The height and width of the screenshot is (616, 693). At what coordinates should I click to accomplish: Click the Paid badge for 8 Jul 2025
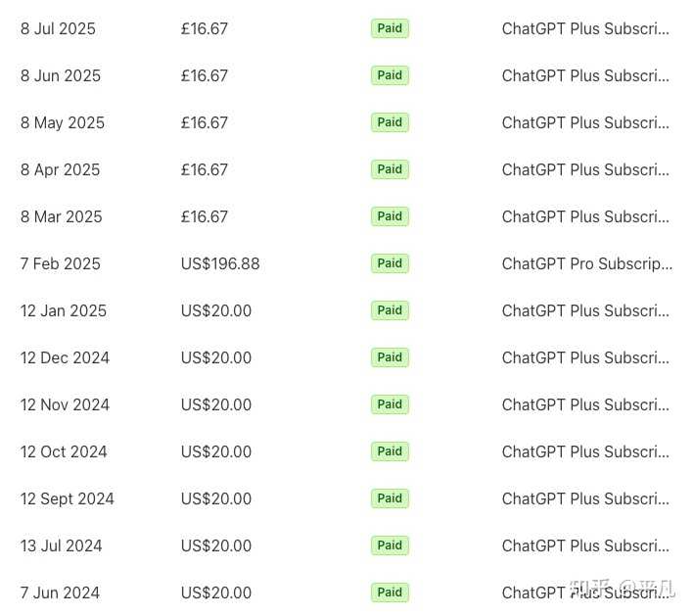click(390, 28)
